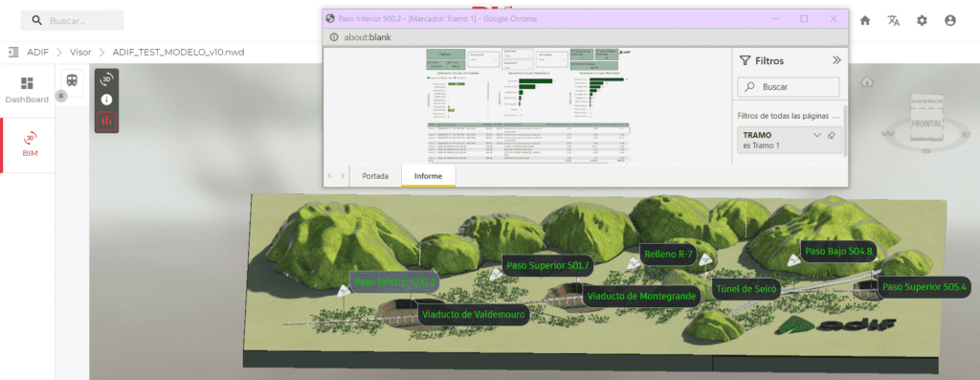Open settings with the gear icon
The width and height of the screenshot is (980, 380).
click(922, 21)
